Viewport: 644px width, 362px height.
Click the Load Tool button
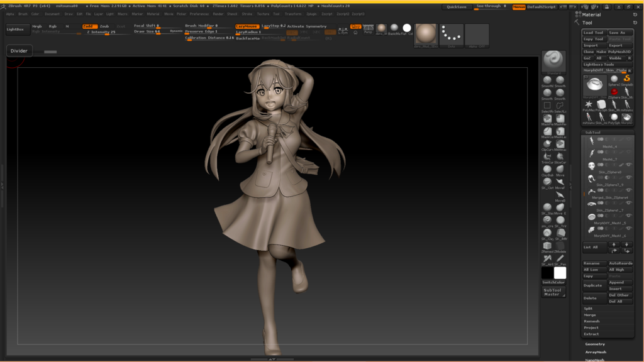tap(594, 33)
